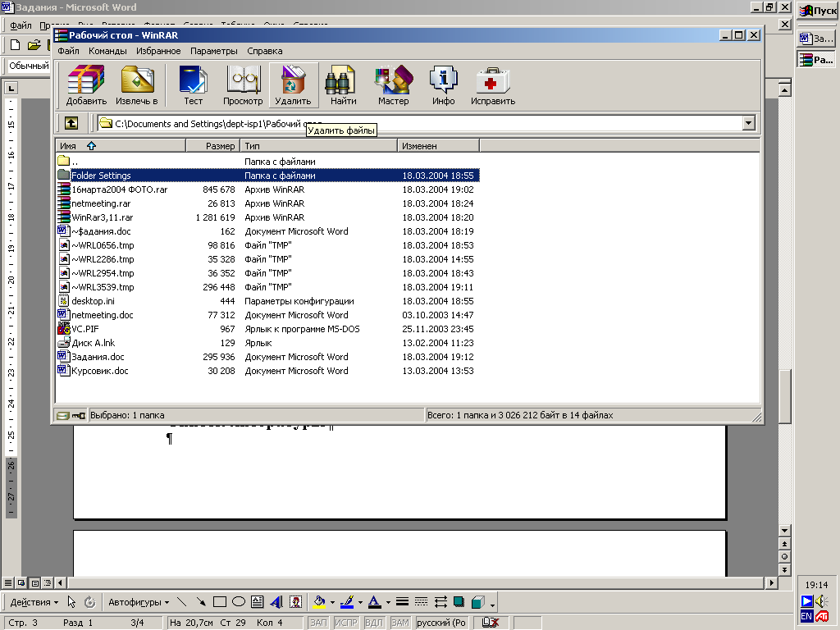Sort files by Изменен column header
Image resolution: width=840 pixels, height=630 pixels.
(439, 146)
